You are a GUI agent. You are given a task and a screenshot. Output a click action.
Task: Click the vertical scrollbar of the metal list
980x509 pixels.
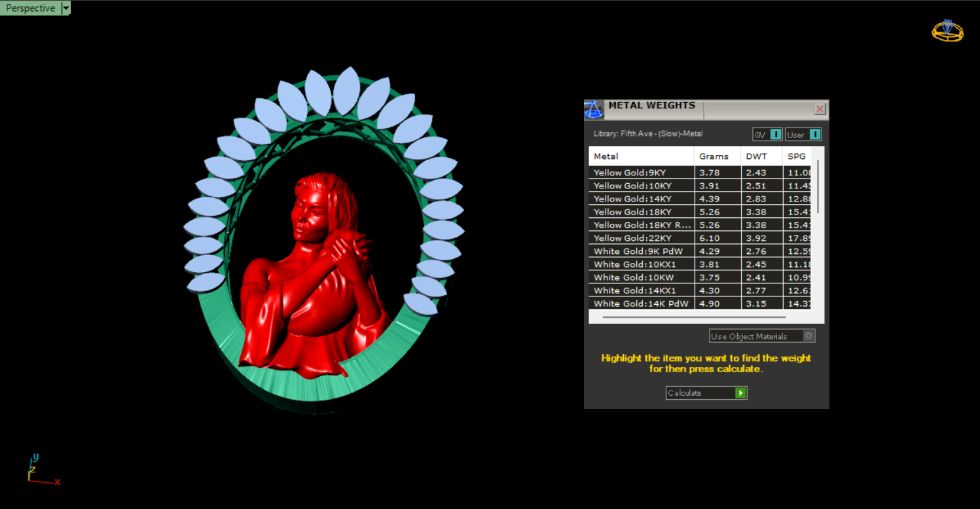coord(818,186)
